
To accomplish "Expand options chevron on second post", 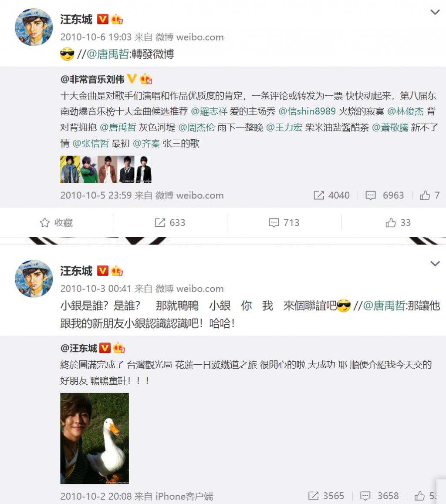I will 435,264.
